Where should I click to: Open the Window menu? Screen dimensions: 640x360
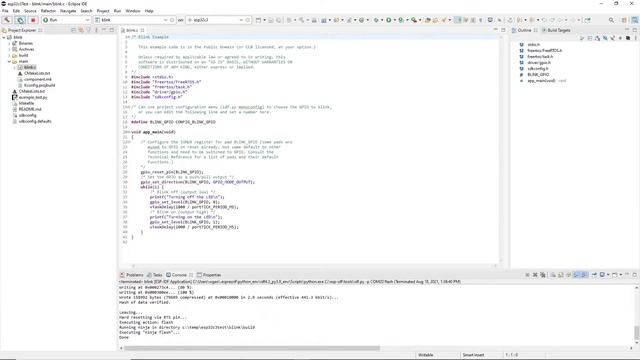tap(133, 11)
